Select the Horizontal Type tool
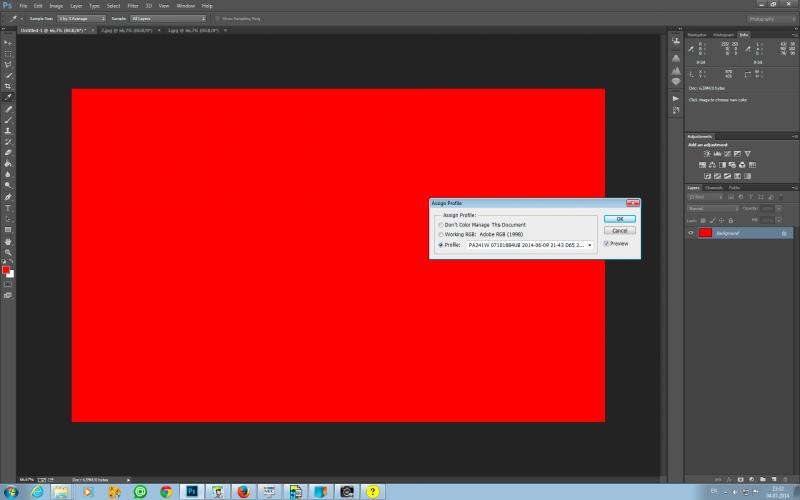Screen dimensions: 800x500 tap(8, 208)
